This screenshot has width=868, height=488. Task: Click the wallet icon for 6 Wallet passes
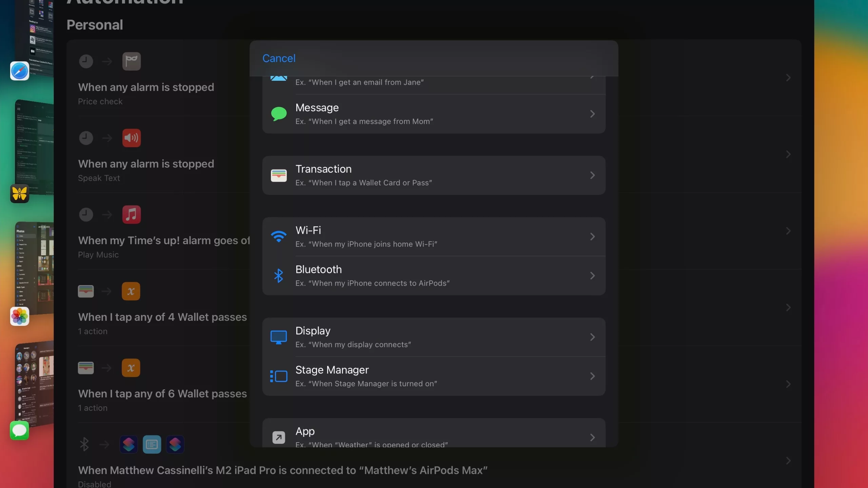86,368
